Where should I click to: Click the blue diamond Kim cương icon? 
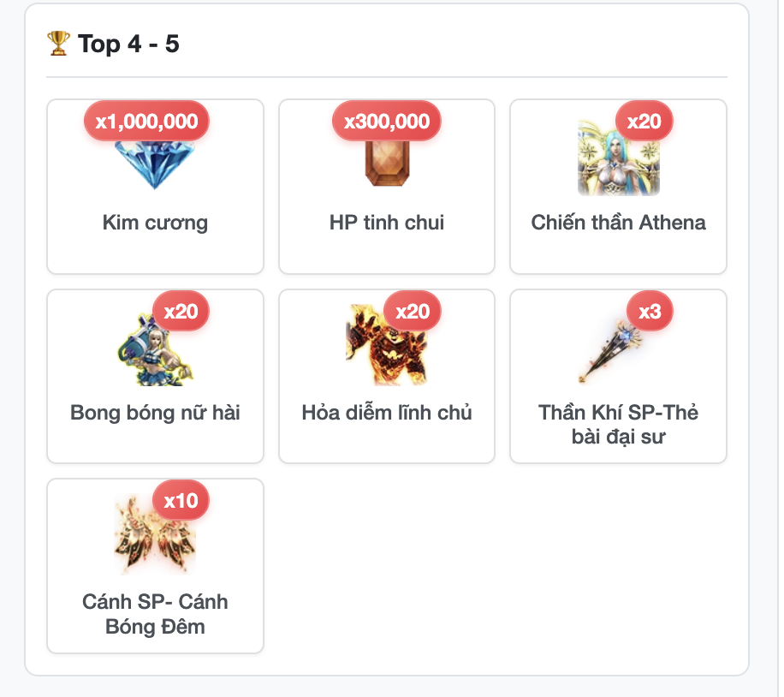(155, 164)
